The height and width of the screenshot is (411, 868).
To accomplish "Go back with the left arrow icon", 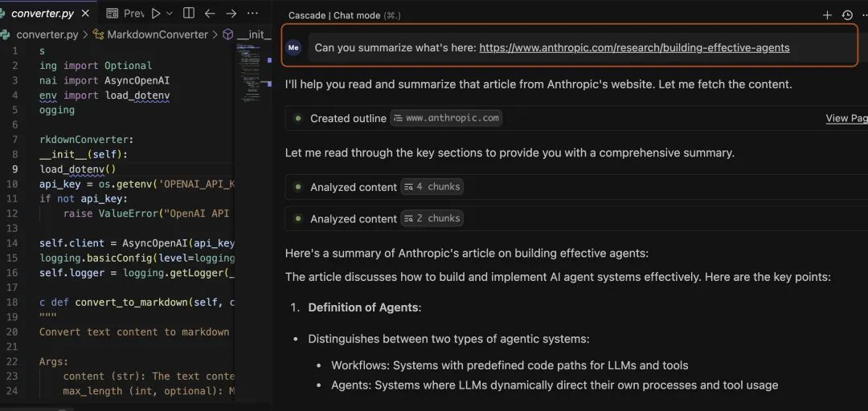I will click(x=210, y=14).
